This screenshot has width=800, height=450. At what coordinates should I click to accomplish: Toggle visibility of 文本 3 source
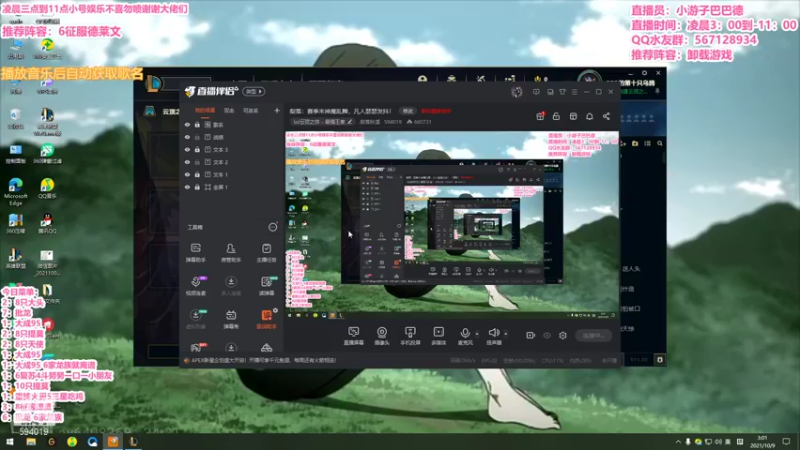point(187,149)
